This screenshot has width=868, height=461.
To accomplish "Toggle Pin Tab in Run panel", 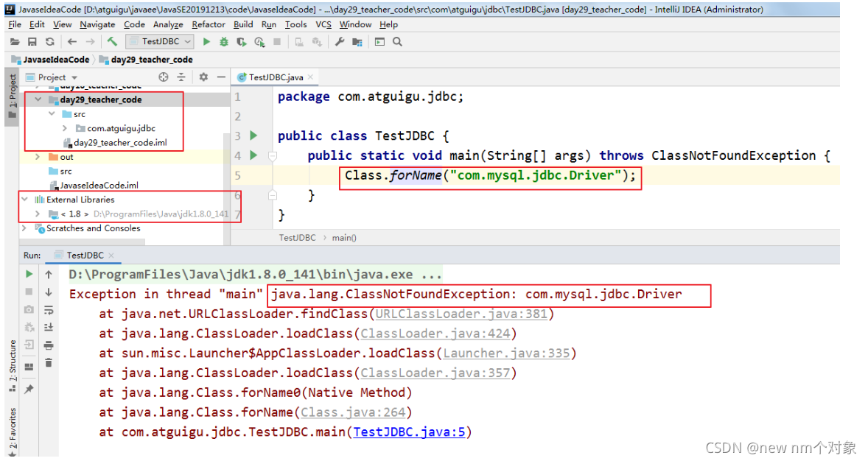I will coord(29,389).
